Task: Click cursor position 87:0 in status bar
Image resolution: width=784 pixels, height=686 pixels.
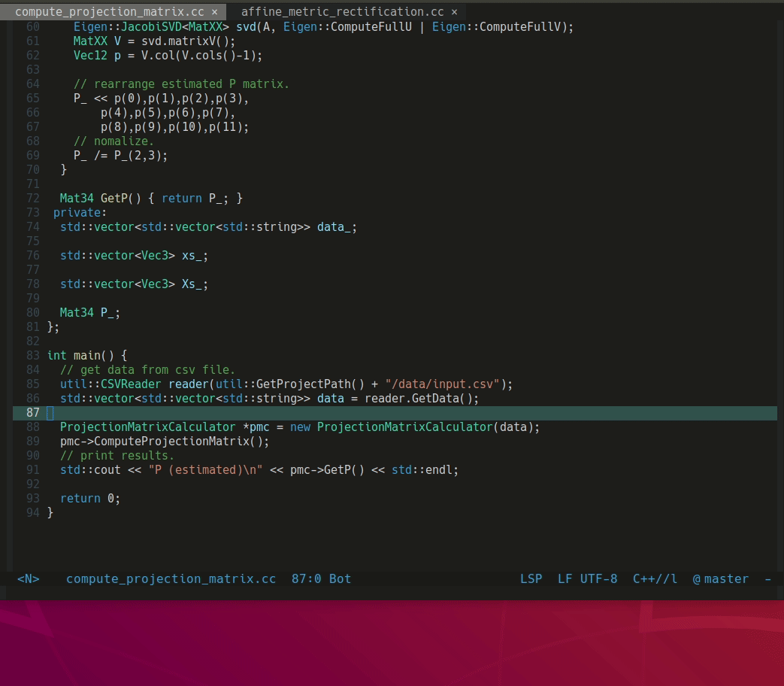Action: coord(306,579)
